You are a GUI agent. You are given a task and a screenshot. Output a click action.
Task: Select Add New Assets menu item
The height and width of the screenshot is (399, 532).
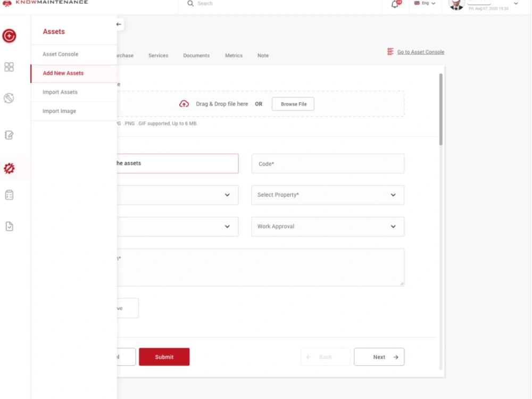click(x=74, y=73)
